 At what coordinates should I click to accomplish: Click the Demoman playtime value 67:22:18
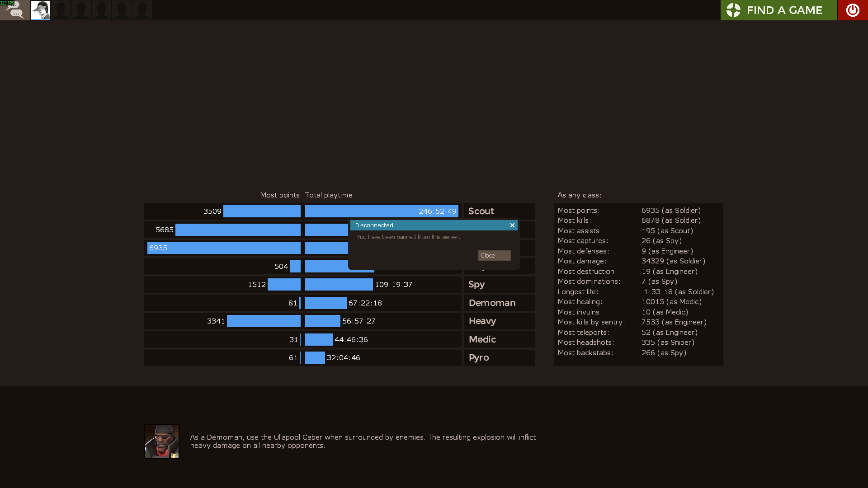click(x=365, y=303)
